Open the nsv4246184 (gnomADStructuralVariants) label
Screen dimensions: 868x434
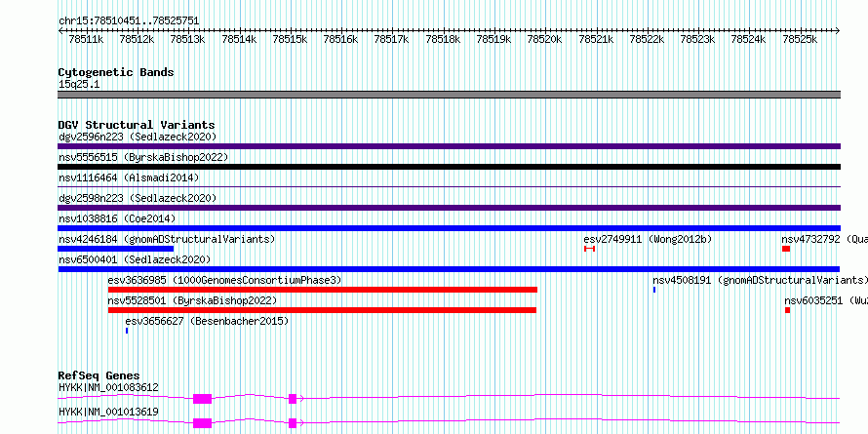pyautogui.click(x=167, y=239)
